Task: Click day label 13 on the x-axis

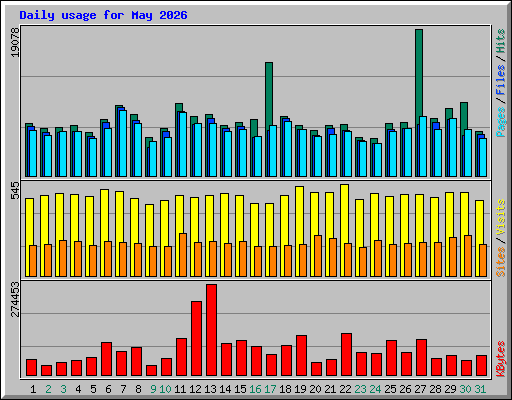Action: pyautogui.click(x=210, y=389)
